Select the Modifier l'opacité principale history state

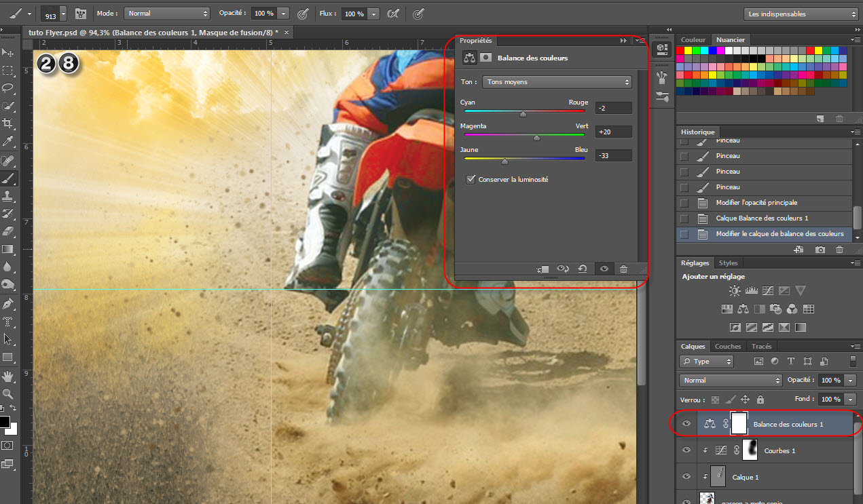coord(756,203)
